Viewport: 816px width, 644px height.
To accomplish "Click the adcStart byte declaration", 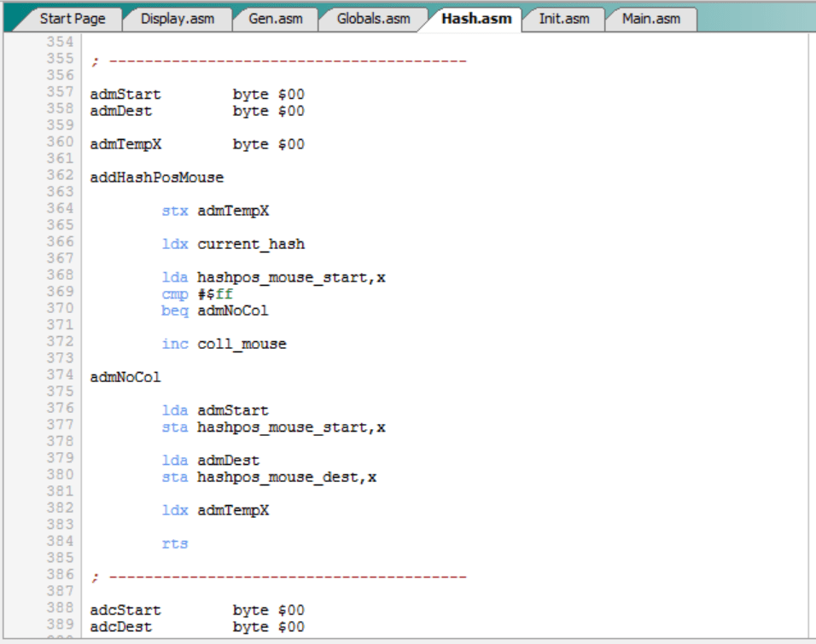I will [x=196, y=610].
